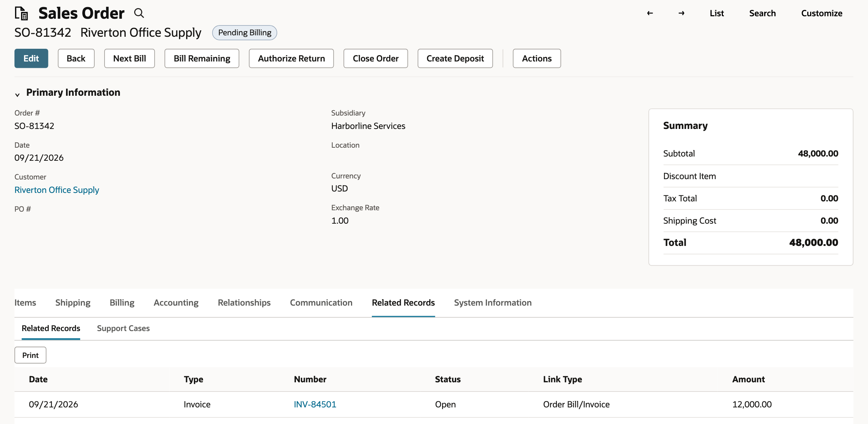Open invoice INV-84501 link
Screen dimensions: 868x424
(x=315, y=404)
